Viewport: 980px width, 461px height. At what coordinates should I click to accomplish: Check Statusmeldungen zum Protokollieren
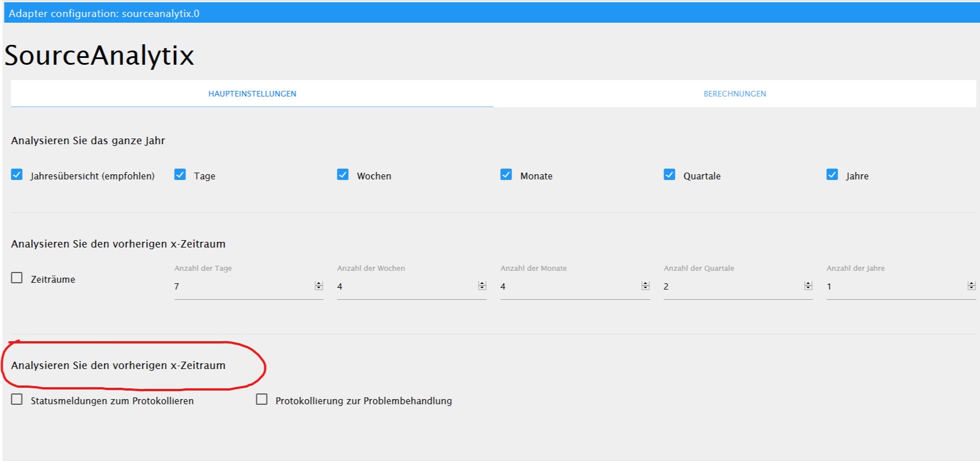[x=17, y=400]
